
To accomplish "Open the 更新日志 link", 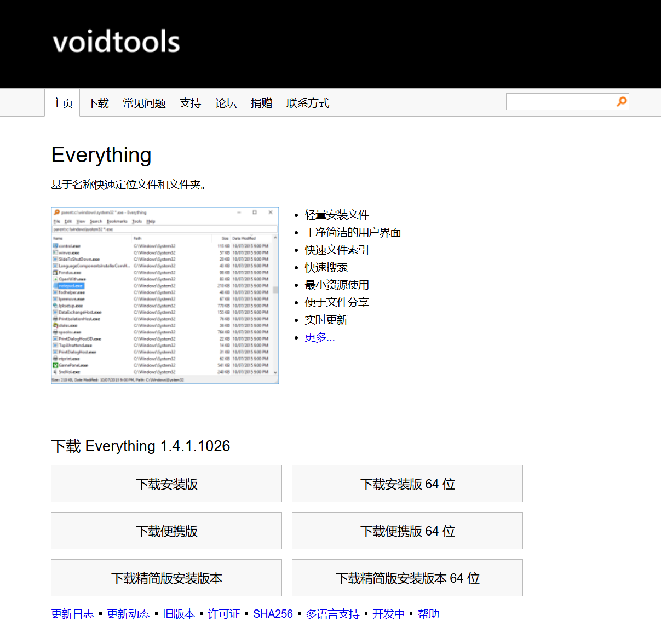I will 72,614.
